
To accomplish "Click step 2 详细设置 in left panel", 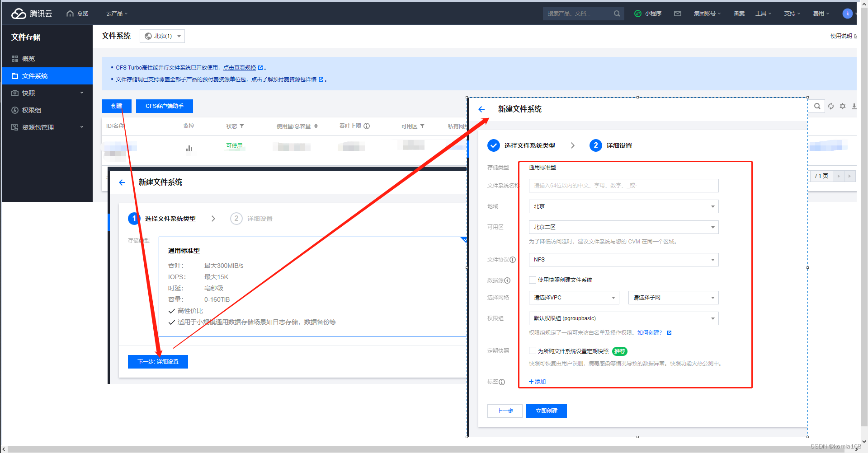I will pos(251,219).
